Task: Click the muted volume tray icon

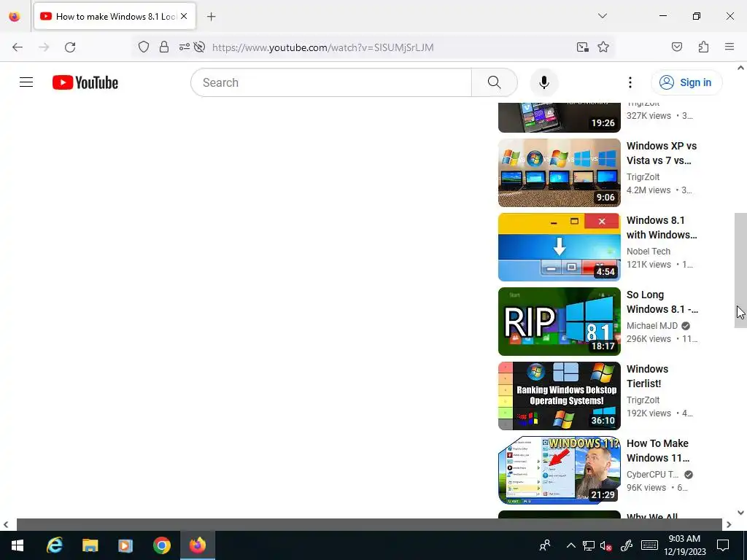Action: pyautogui.click(x=606, y=545)
